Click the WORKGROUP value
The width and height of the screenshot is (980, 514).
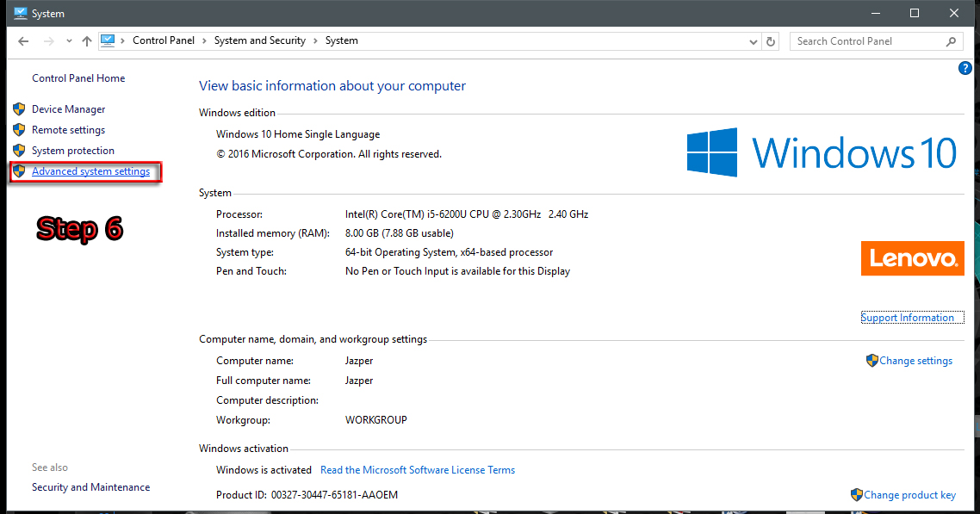click(376, 420)
